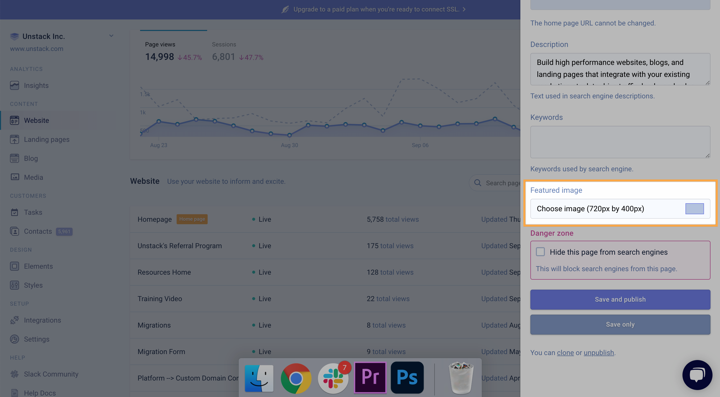Screen dimensions: 720x397
Task: Open the Resources Home page row
Action: click(x=325, y=272)
